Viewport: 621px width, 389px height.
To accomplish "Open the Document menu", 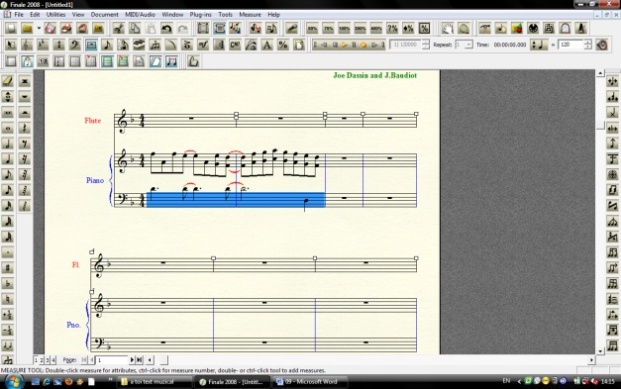I will pyautogui.click(x=105, y=15).
